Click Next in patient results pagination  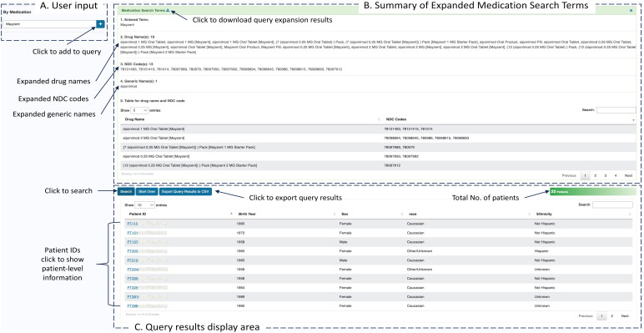625,315
